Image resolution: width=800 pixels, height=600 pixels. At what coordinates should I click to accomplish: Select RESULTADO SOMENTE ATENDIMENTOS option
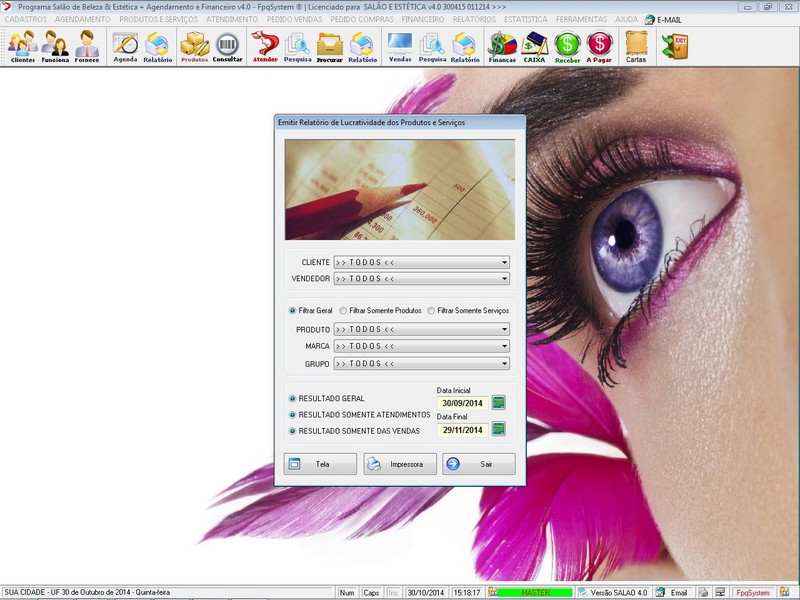292,415
